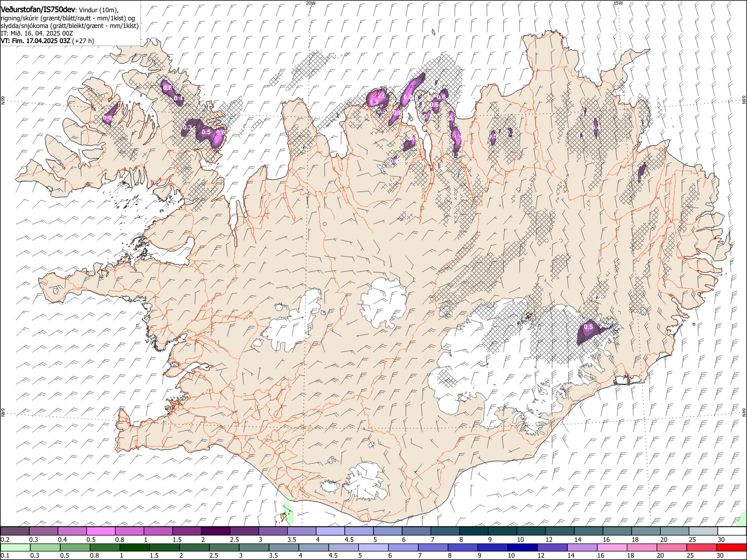Pick light pink bottom swatch between 16 and 18

coord(612,547)
